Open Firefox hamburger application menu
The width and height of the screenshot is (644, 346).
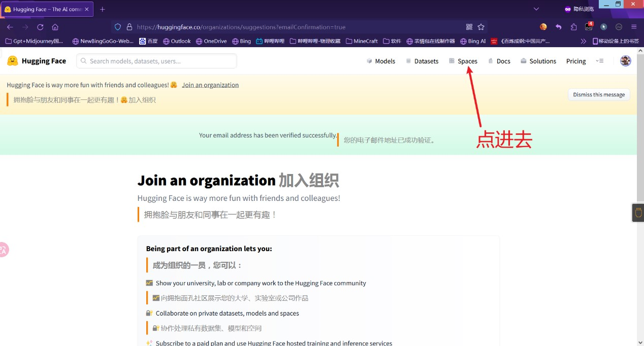tap(634, 27)
